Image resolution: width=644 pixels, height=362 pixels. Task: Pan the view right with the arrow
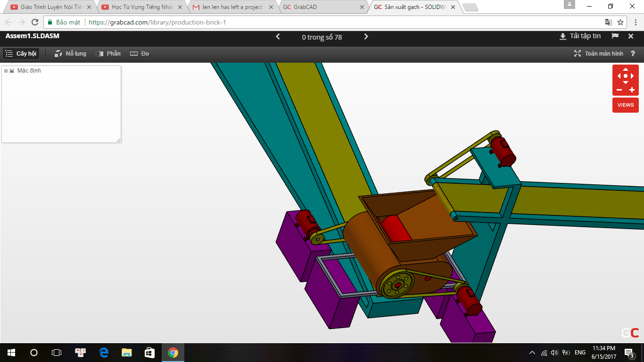pos(633,76)
